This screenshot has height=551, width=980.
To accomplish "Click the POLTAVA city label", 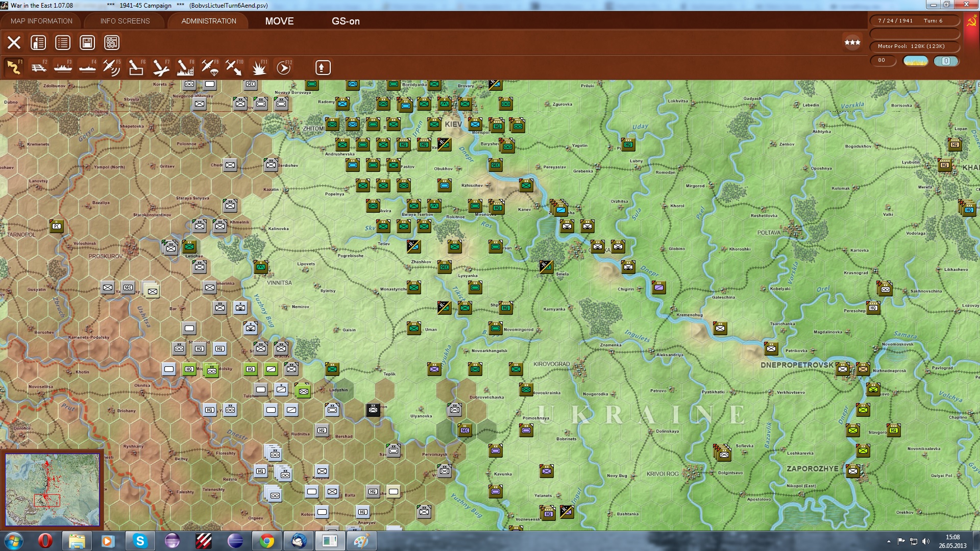I will click(769, 233).
